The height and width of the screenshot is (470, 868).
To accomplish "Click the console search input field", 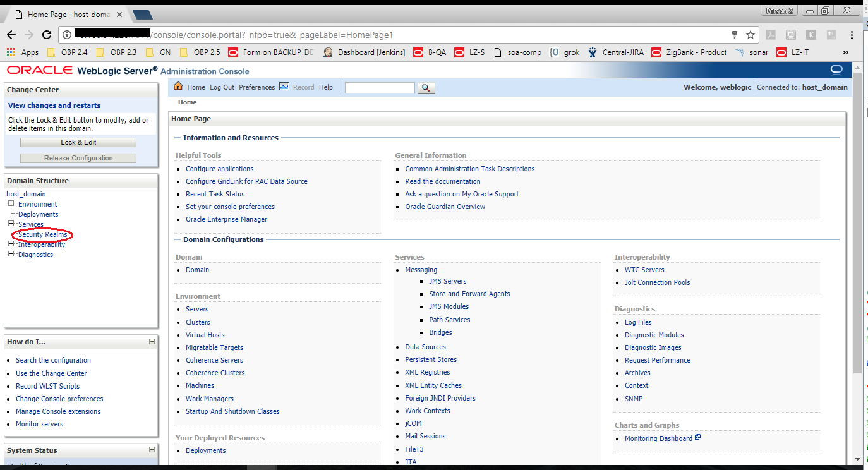I will [x=380, y=88].
